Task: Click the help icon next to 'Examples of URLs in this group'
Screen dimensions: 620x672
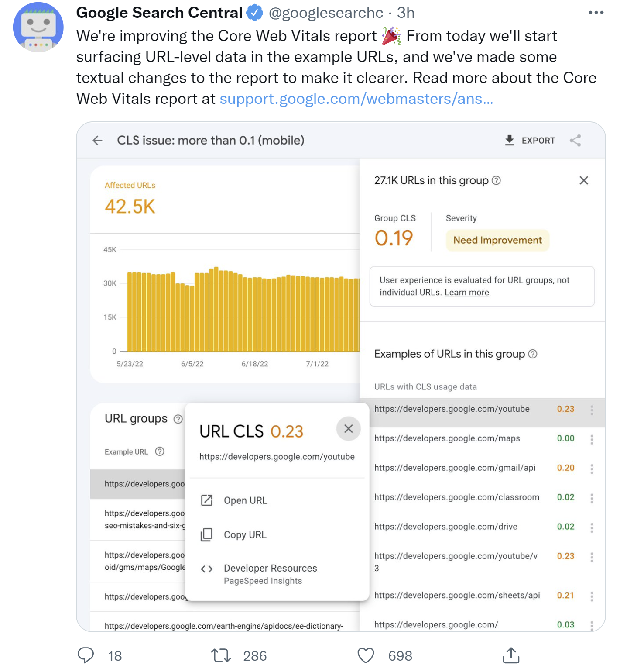Action: (x=533, y=354)
